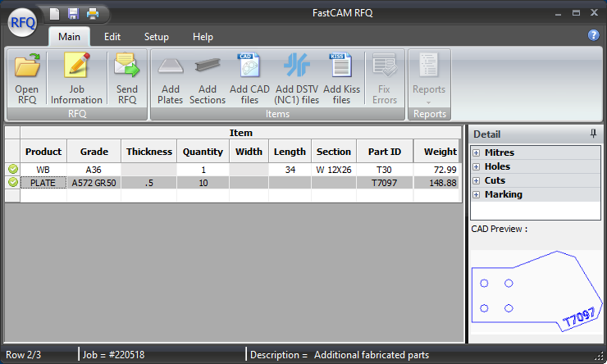Click the Grade column header
This screenshot has height=364, width=607.
[94, 151]
